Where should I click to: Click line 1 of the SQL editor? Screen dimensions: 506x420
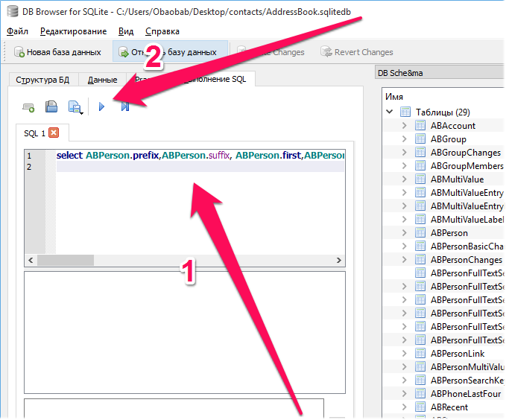click(200, 156)
